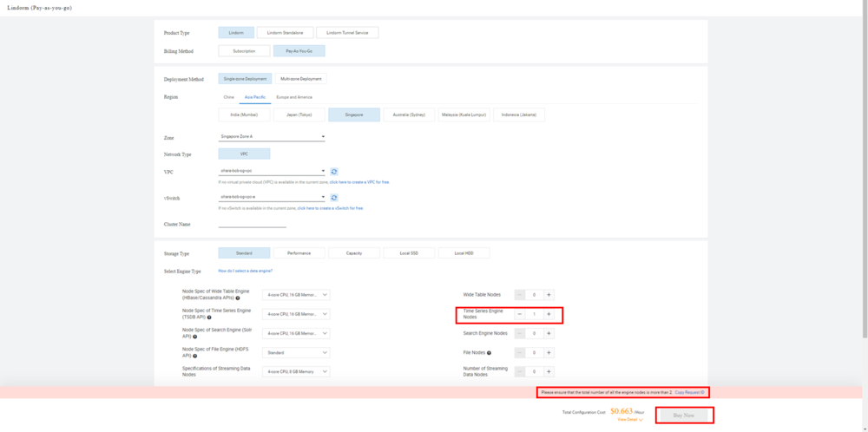Choose Standard storage type
Image resolution: width=868 pixels, height=432 pixels.
pyautogui.click(x=244, y=253)
